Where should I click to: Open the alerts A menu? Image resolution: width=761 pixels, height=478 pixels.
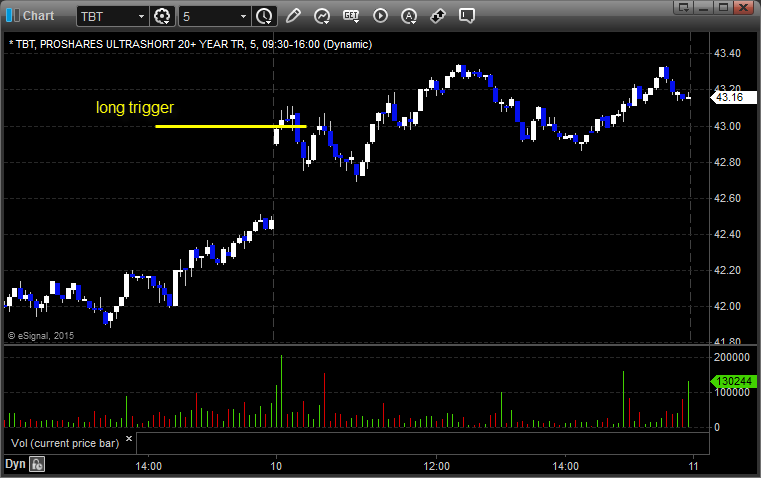pyautogui.click(x=409, y=16)
